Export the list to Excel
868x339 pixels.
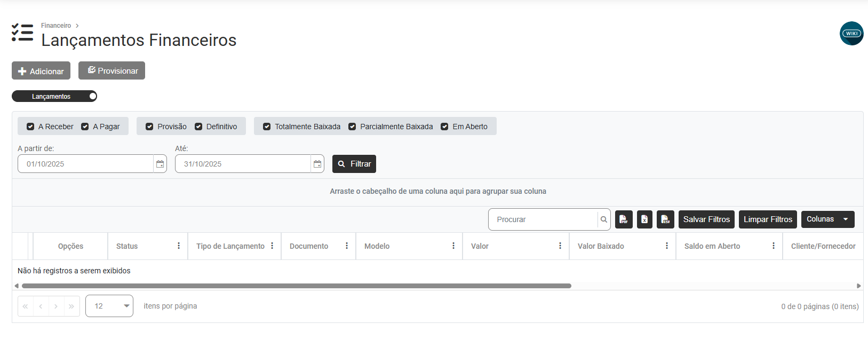[x=644, y=219]
